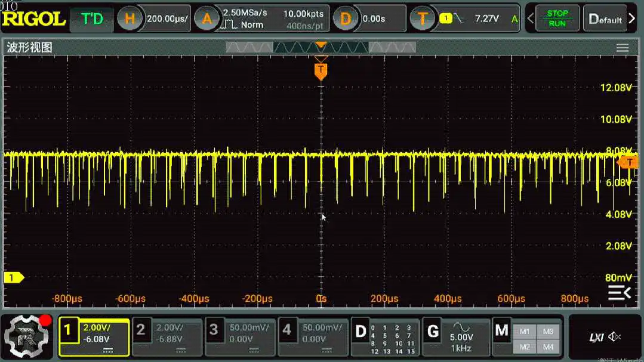Toggle the STOP RUN button
Image resolution: width=644 pixels, height=362 pixels.
point(557,18)
